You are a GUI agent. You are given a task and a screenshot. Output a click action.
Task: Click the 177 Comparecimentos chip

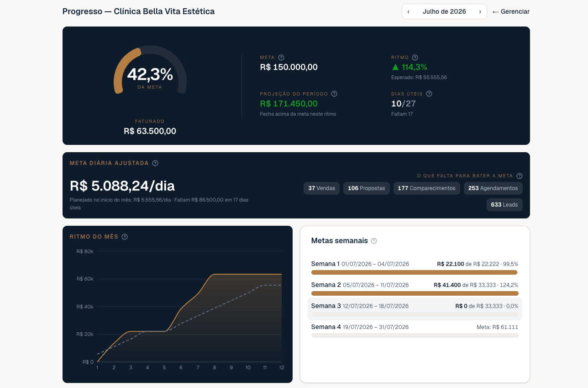pyautogui.click(x=427, y=188)
